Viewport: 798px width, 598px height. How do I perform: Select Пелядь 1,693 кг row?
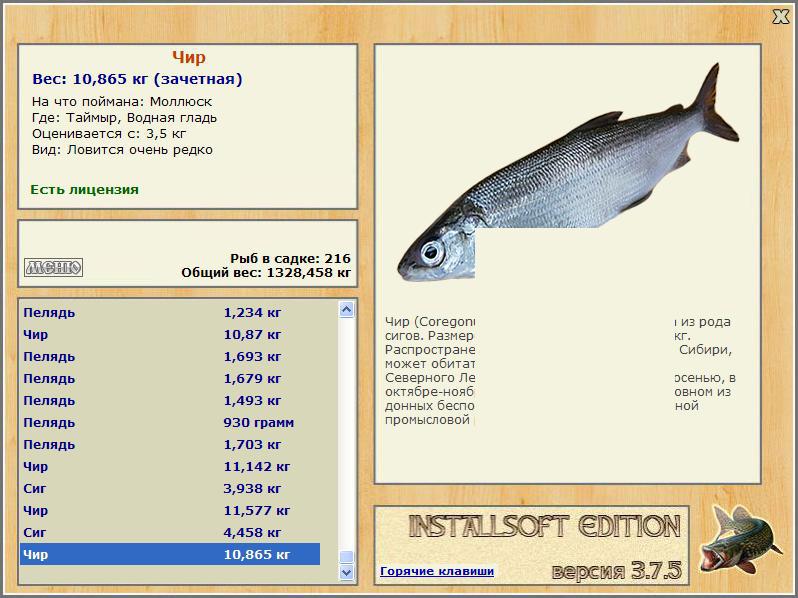pos(170,356)
